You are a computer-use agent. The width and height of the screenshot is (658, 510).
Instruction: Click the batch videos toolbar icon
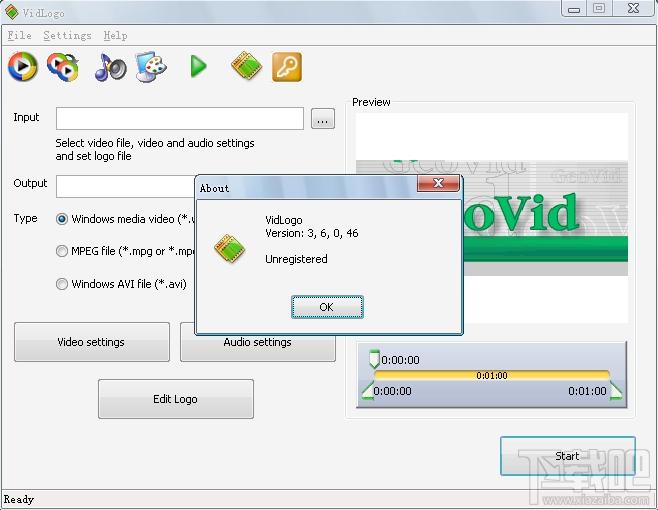(x=63, y=66)
